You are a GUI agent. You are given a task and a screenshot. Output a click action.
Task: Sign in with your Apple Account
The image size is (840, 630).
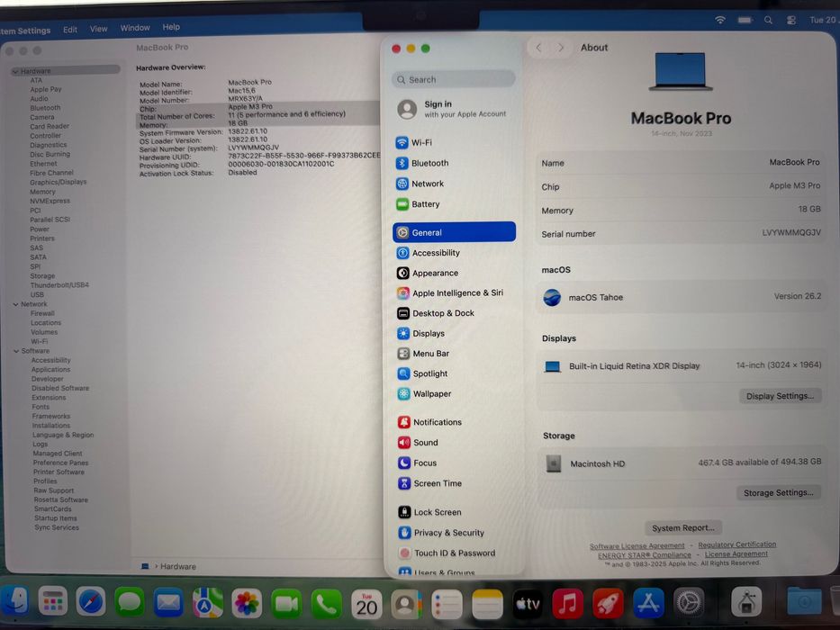click(454, 109)
